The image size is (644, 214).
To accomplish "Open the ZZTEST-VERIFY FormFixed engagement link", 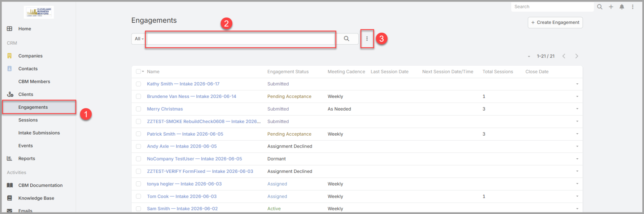I will coord(200,172).
